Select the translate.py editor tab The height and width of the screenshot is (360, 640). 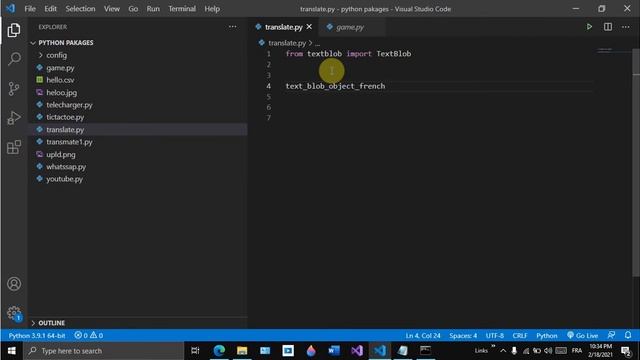283,27
